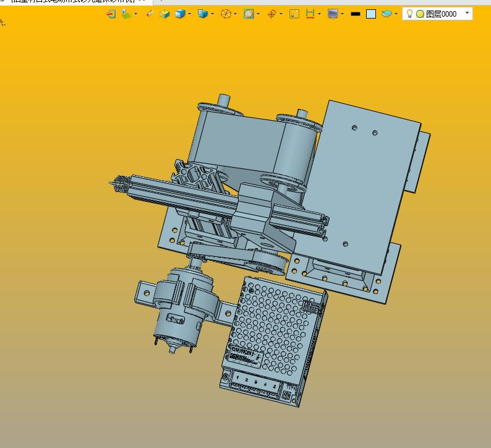The width and height of the screenshot is (491, 448).
Task: Click the exit/import arrow icon in toolbar
Action: pyautogui.click(x=111, y=14)
